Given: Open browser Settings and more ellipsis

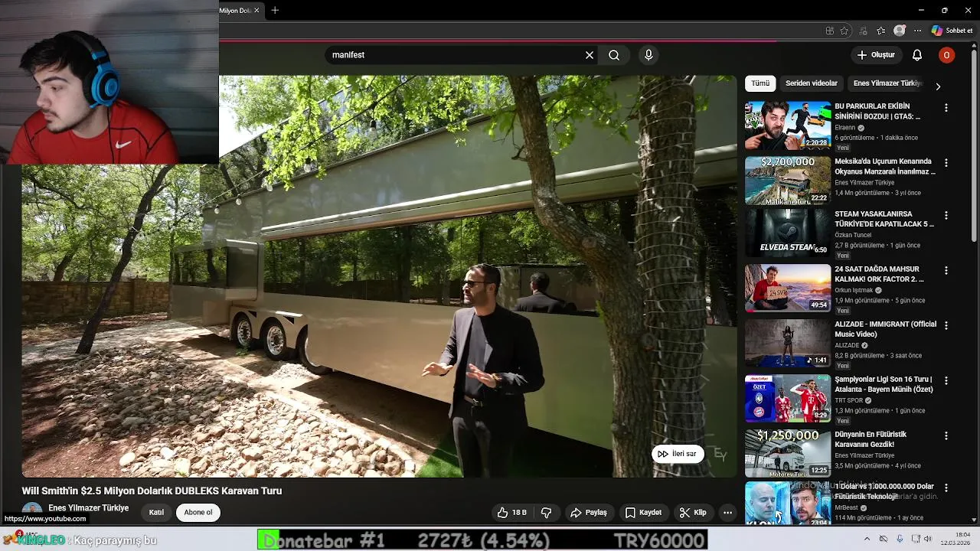Looking at the screenshot, I should pos(917,31).
